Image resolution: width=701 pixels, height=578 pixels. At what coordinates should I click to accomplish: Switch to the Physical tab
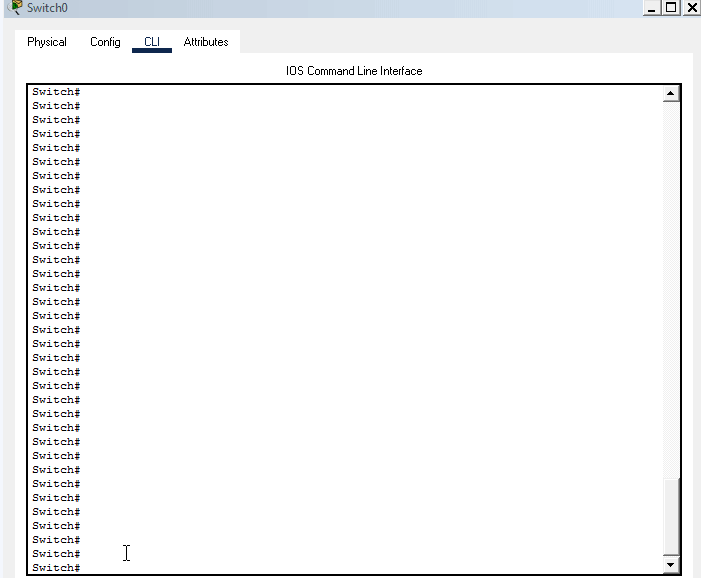point(47,42)
